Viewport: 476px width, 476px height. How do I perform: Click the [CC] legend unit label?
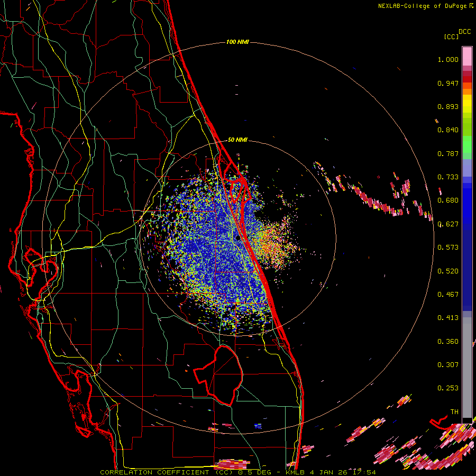[x=451, y=36]
